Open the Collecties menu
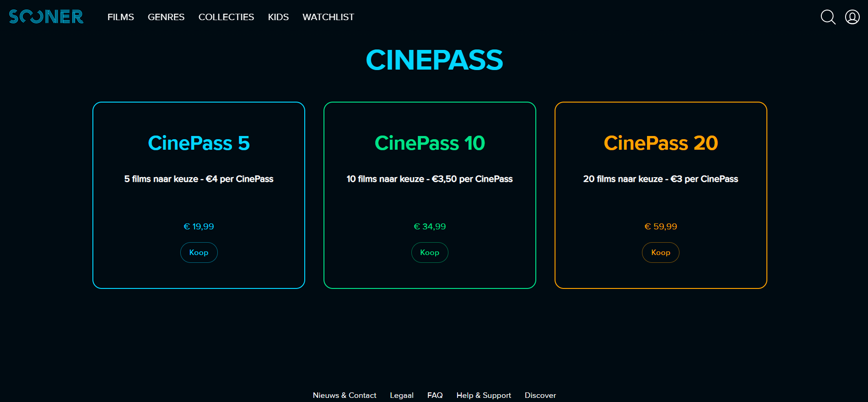This screenshot has width=868, height=402. click(x=226, y=17)
